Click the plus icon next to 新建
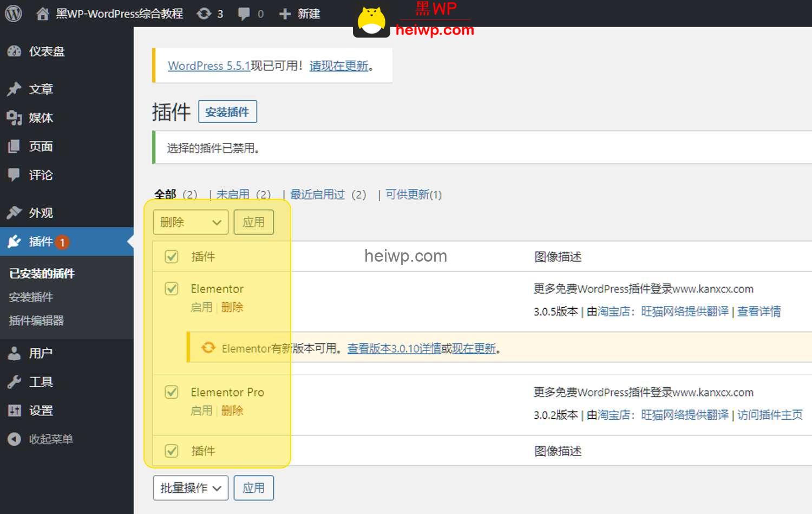This screenshot has width=812, height=514. 285,14
